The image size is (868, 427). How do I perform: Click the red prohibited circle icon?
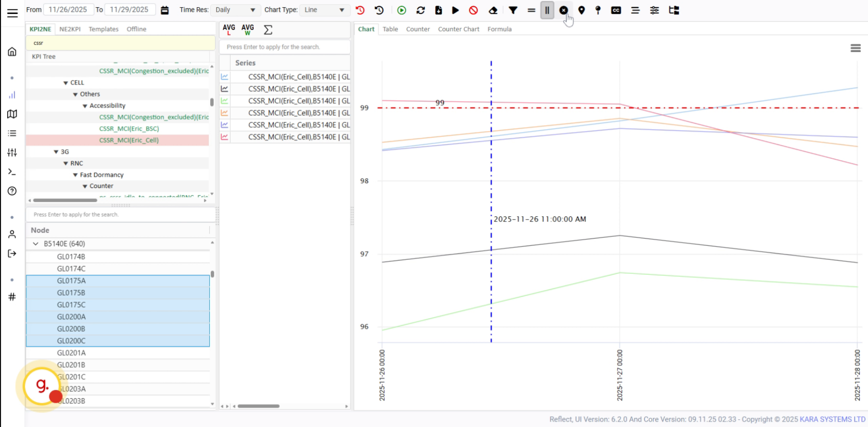click(x=473, y=10)
